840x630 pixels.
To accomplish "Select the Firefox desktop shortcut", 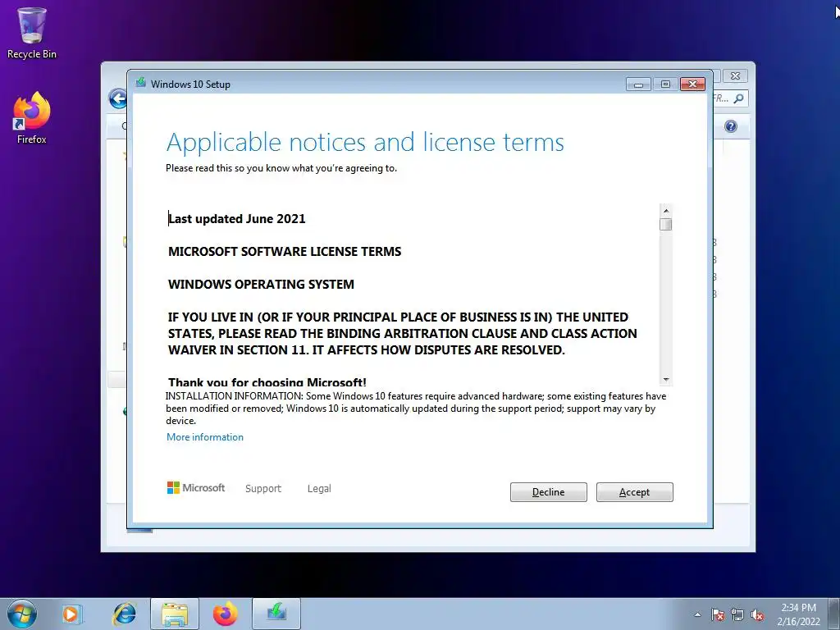I will (x=32, y=118).
